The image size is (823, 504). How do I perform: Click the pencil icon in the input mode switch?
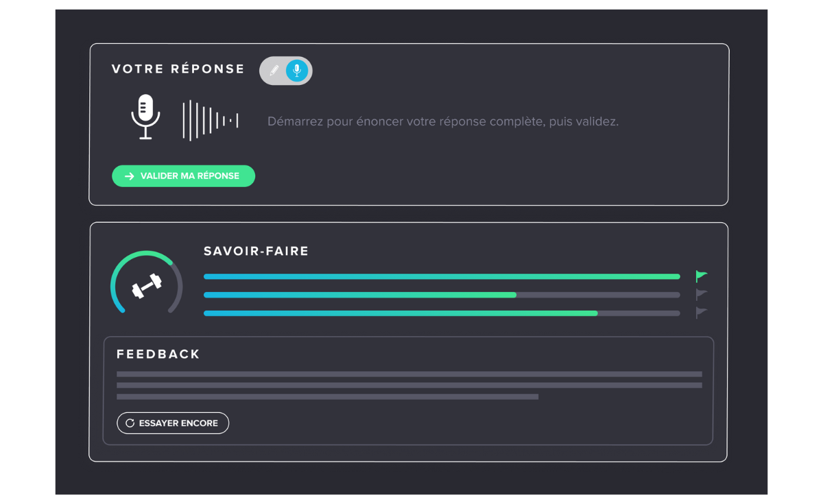pos(274,70)
